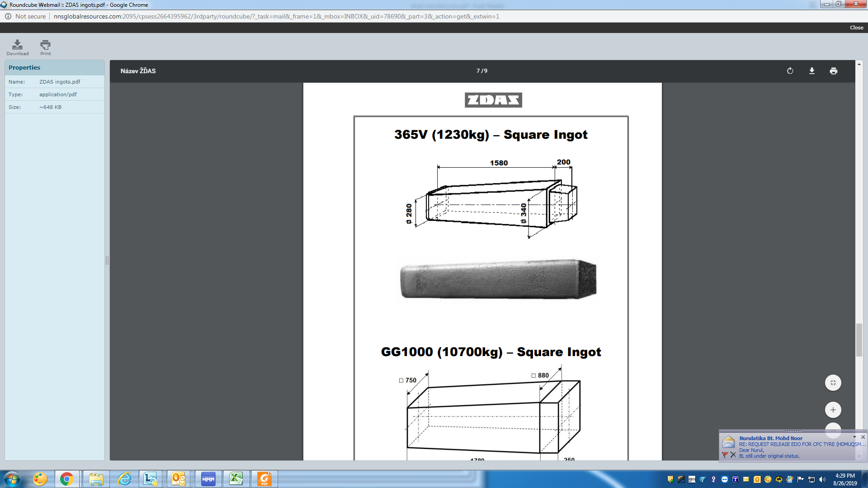The image size is (868, 488).
Task: Open Windows Explorer from taskbar
Action: tap(96, 479)
